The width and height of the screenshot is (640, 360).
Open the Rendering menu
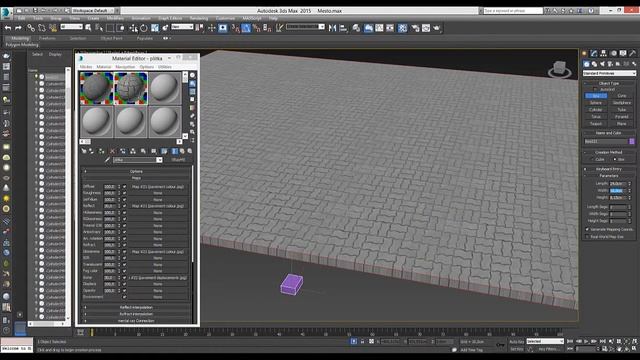tap(199, 18)
